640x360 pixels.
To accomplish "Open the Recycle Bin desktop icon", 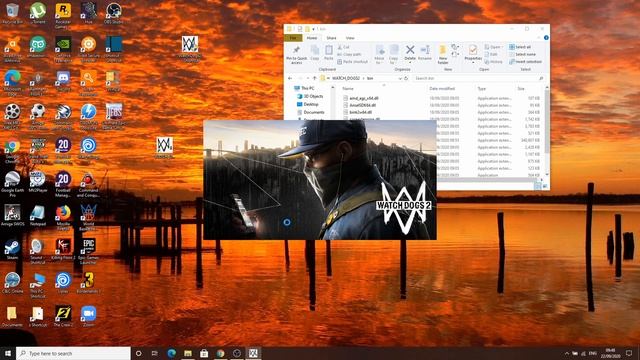I will pos(12,13).
